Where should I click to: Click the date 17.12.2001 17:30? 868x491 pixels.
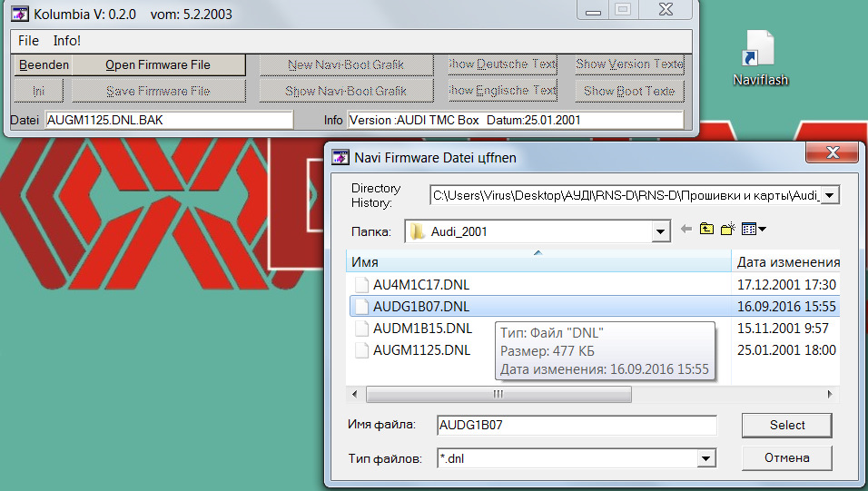786,284
